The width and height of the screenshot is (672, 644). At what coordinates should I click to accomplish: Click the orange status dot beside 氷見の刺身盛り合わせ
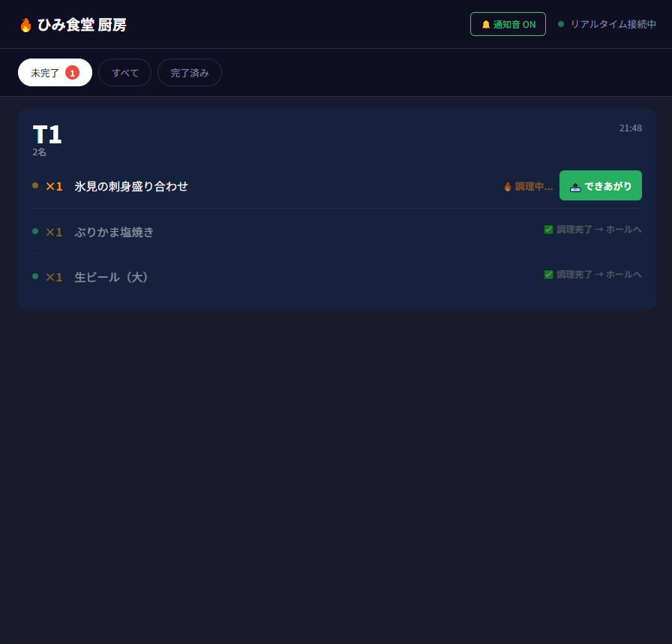point(35,185)
